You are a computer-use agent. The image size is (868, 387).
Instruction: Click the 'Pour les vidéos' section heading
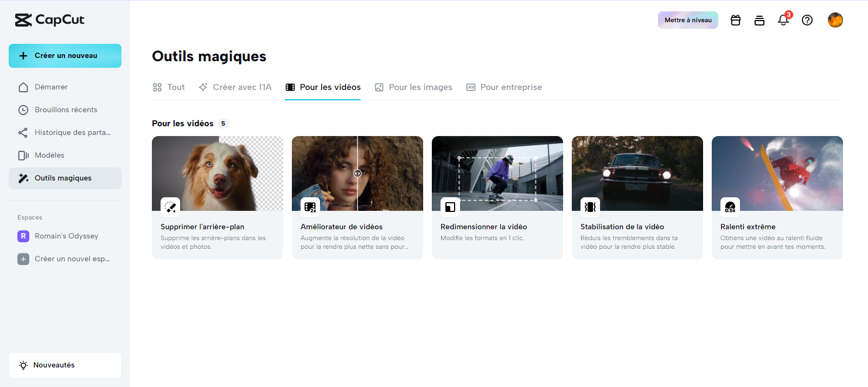tap(183, 124)
